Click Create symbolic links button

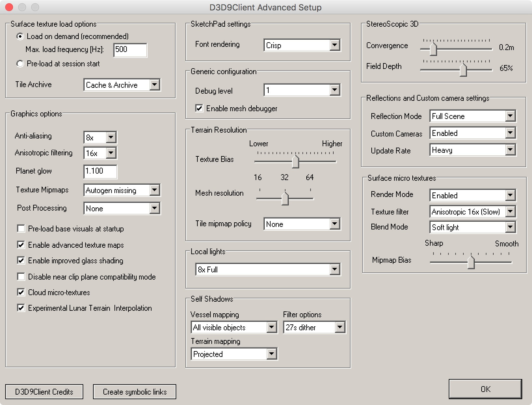(x=135, y=392)
